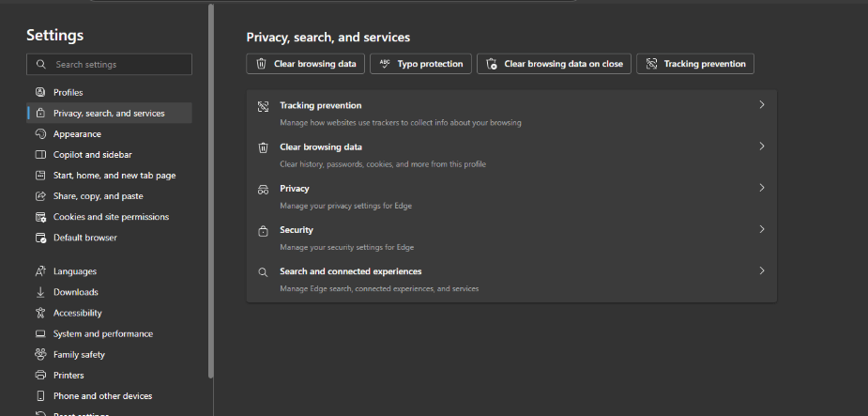This screenshot has width=868, height=416.
Task: Go to Languages settings
Action: pos(109,271)
